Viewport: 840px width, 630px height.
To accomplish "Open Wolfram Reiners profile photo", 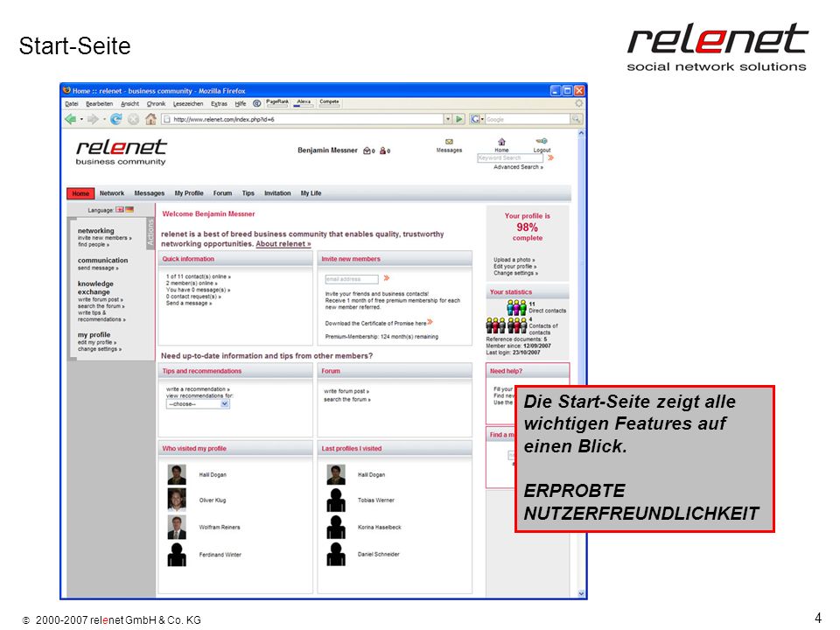I will [176, 527].
